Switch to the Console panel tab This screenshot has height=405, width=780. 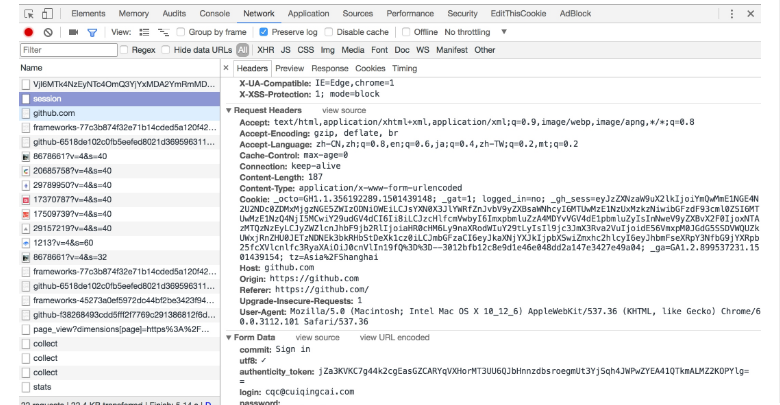point(214,14)
